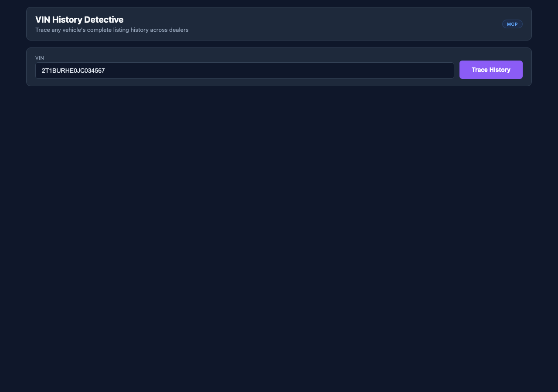Select the VIN text 2T1BURHE0JC034567
Viewport: 558px width, 392px height.
click(73, 70)
